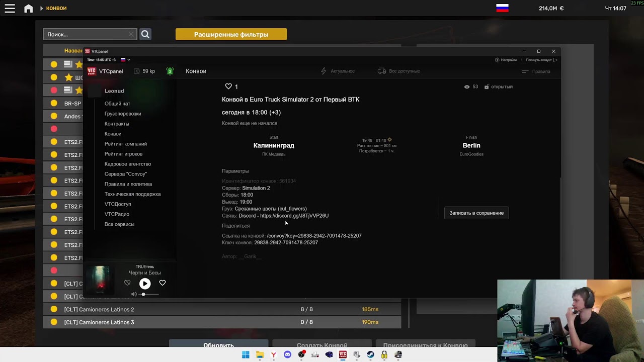Viewport: 644px width, 362px height.
Task: Select [CLT] Camioneros Latinos 2 row
Action: point(222,309)
